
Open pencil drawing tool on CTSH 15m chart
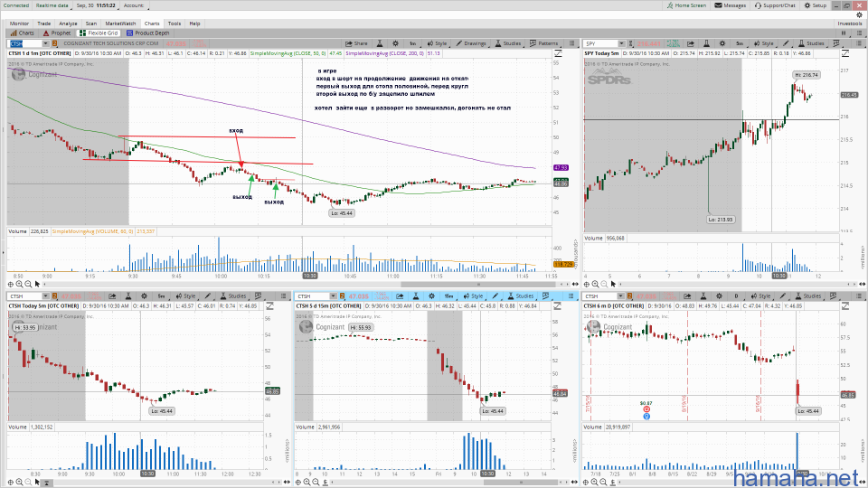pyautogui.click(x=495, y=296)
